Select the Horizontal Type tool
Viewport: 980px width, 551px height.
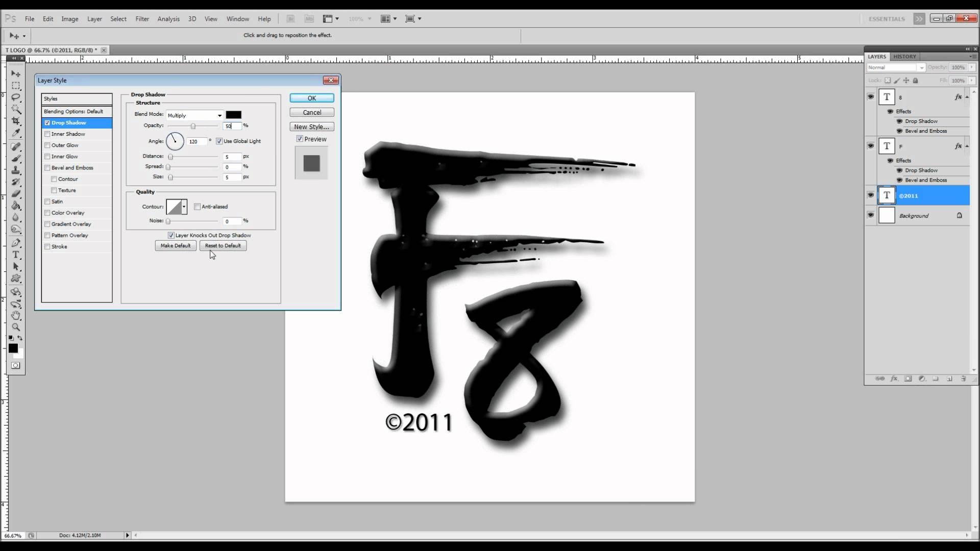[x=16, y=255]
